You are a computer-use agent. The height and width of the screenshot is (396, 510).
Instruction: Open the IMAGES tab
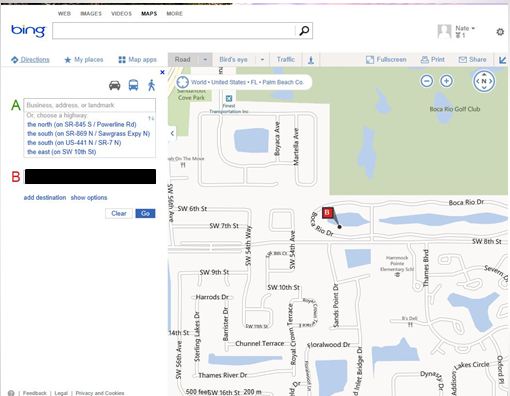click(91, 14)
